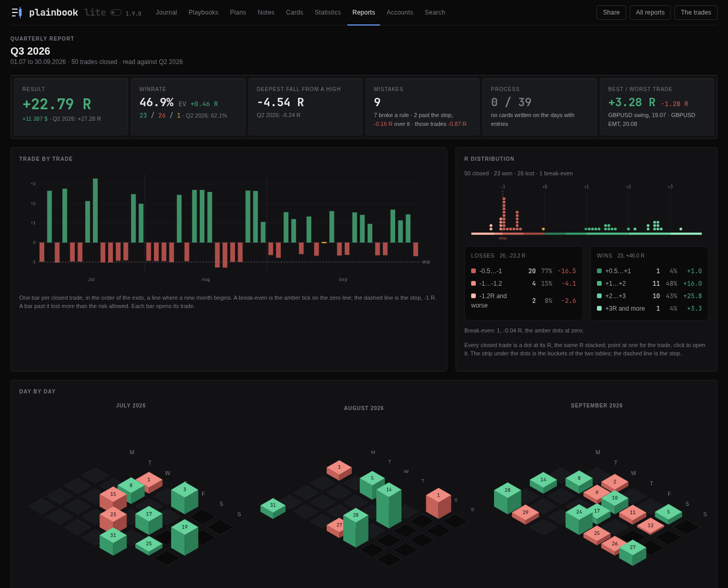The height and width of the screenshot is (588, 728).
Task: Select the September day 24 cube
Action: tap(579, 519)
